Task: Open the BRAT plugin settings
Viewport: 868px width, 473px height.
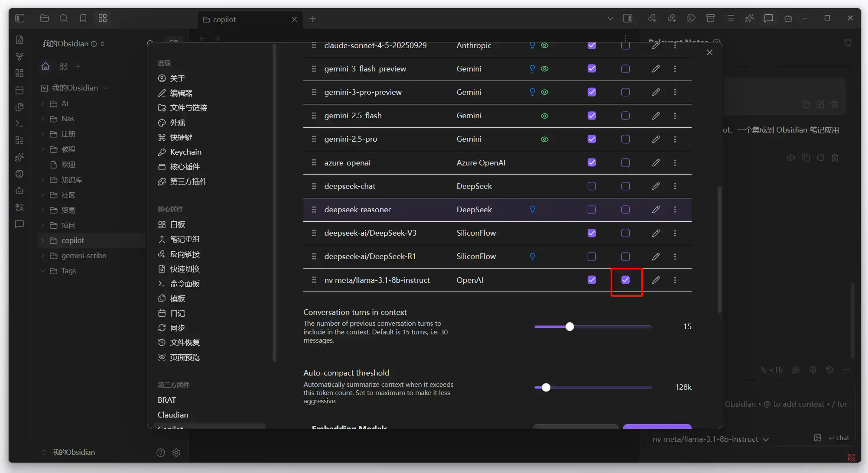Action: 167,400
